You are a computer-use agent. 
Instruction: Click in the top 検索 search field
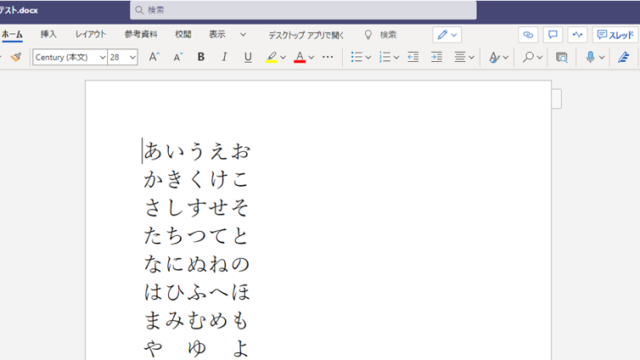click(303, 10)
